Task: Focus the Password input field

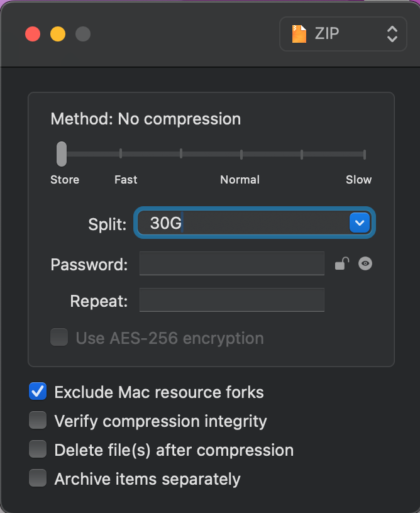Action: click(232, 263)
